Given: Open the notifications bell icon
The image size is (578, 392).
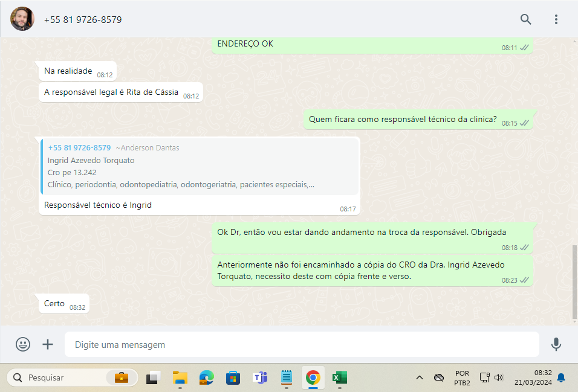Looking at the screenshot, I should 561,378.
